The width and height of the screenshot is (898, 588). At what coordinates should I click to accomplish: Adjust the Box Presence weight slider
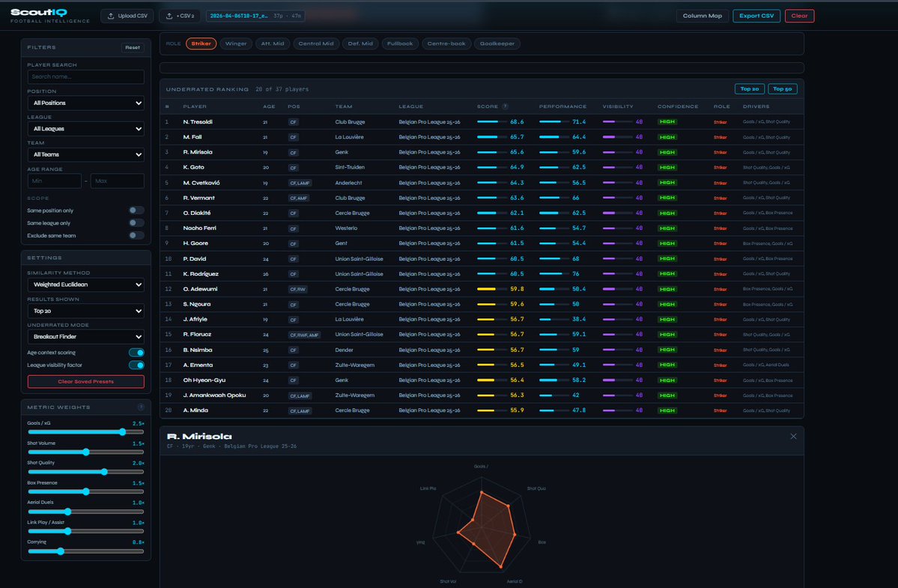pyautogui.click(x=86, y=492)
